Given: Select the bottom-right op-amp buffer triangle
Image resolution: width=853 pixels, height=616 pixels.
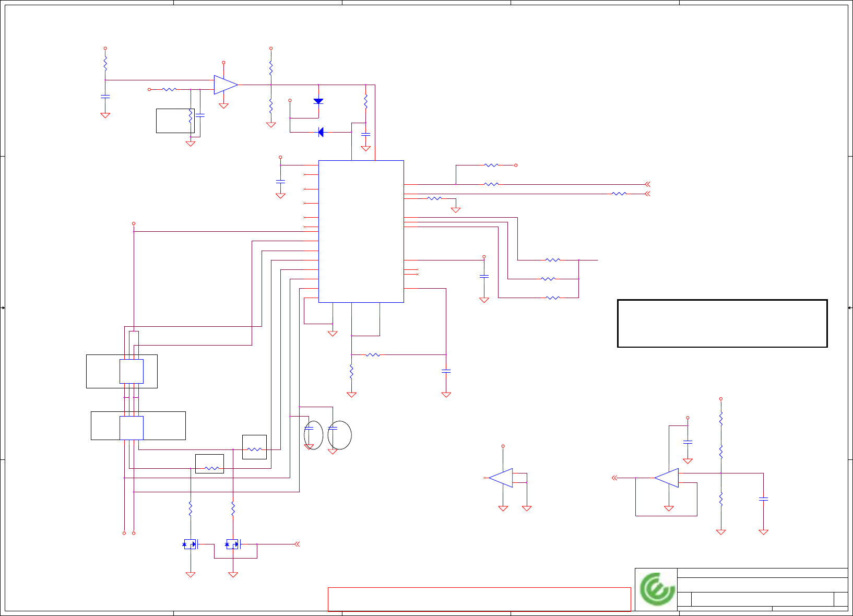Looking at the screenshot, I should click(667, 478).
